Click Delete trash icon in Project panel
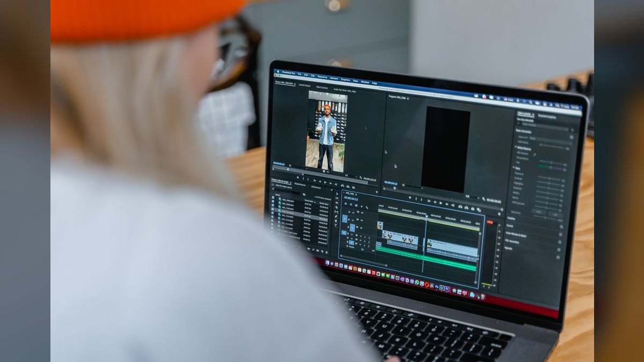Image resolution: width=644 pixels, height=362 pixels. tap(326, 253)
